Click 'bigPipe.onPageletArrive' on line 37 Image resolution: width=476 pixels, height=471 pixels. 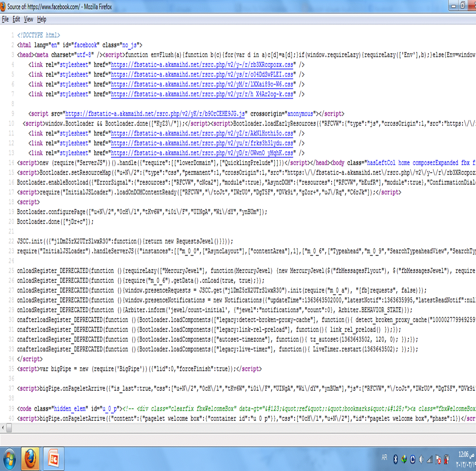point(73,388)
